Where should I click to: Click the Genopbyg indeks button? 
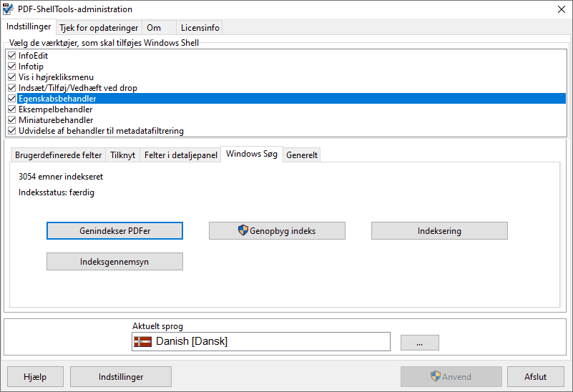click(x=277, y=231)
